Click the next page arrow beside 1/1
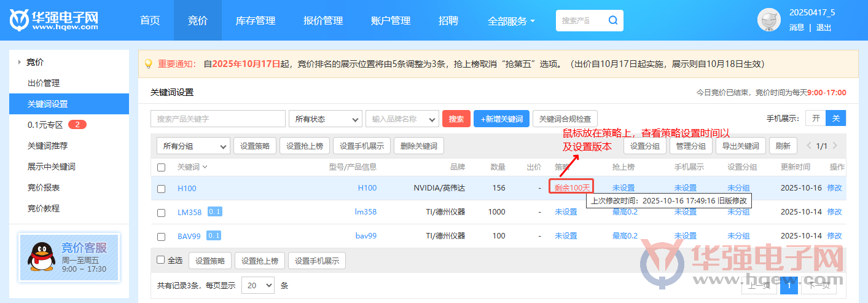 coord(834,146)
